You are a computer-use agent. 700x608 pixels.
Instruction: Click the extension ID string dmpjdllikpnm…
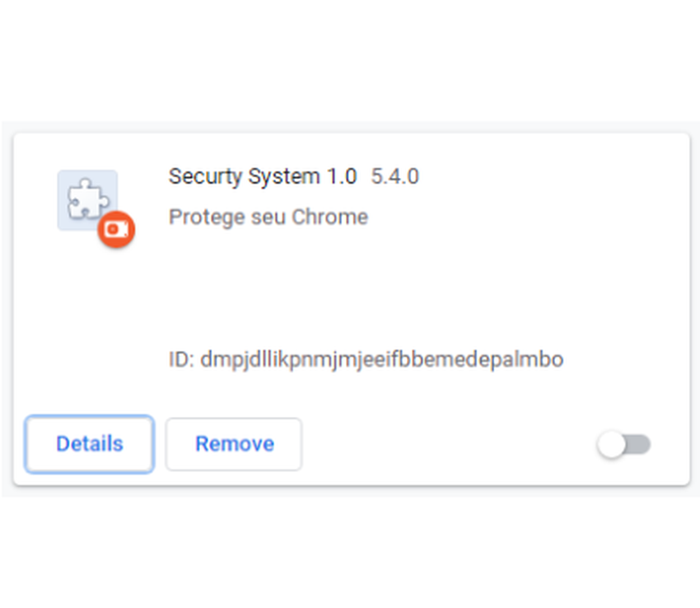381,360
